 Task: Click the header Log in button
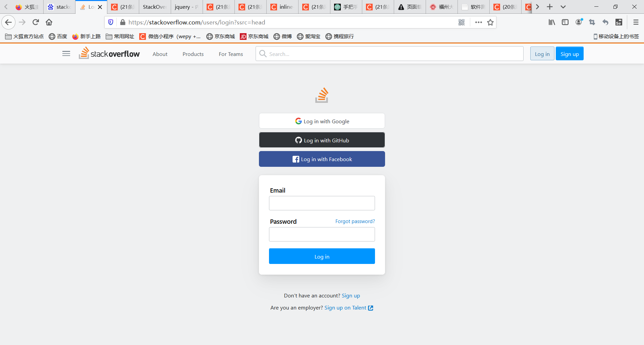click(x=542, y=54)
